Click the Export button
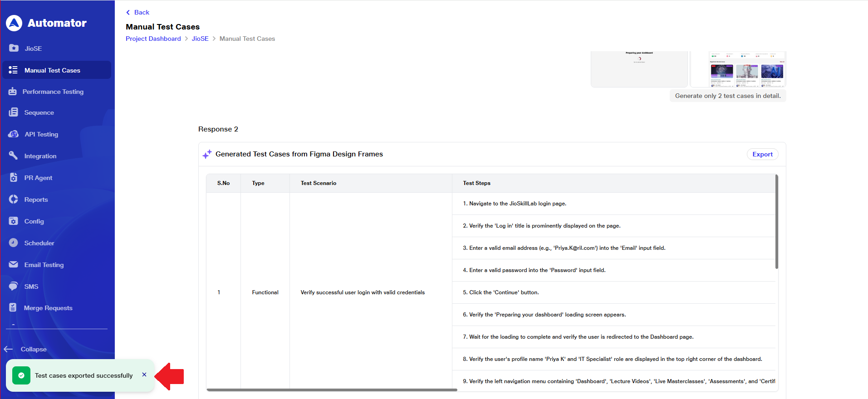868x399 pixels. click(762, 154)
